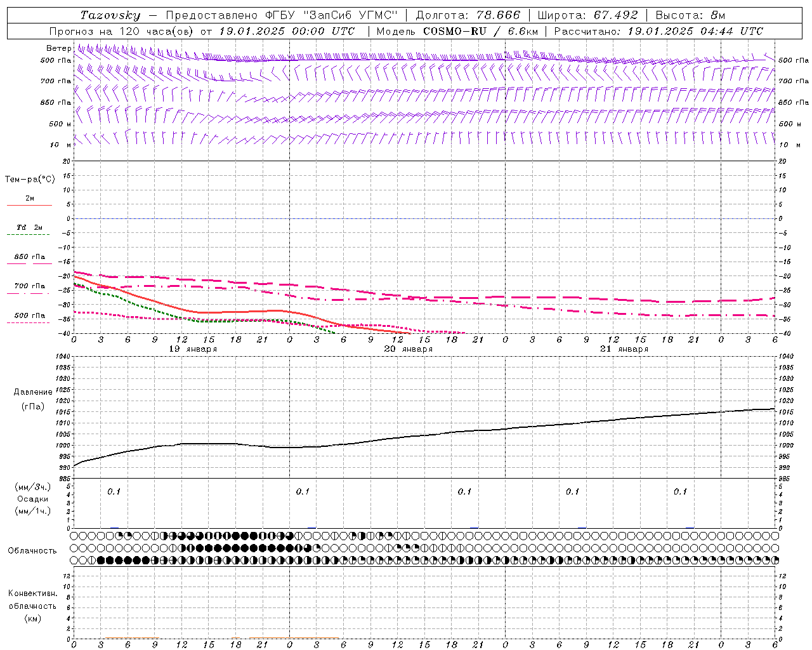Click "Рассчитано: 19.01.2025 04:44 UTC" text
The image size is (812, 650).
click(658, 31)
